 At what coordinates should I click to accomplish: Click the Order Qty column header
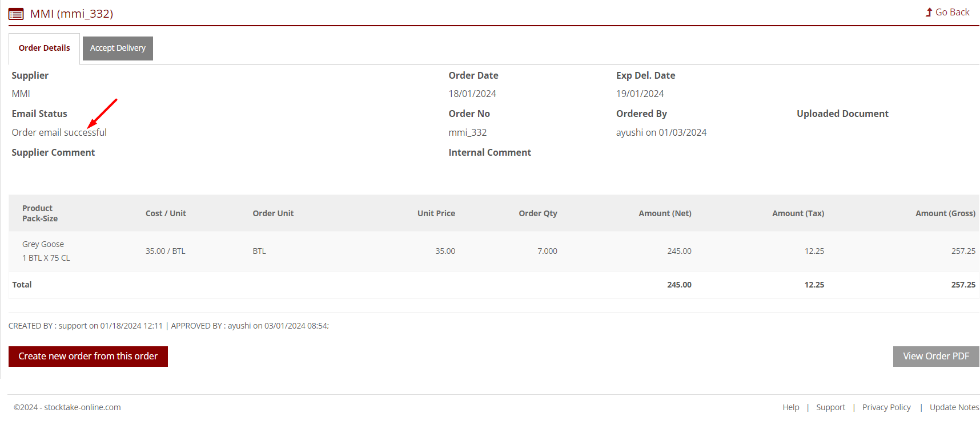coord(537,213)
